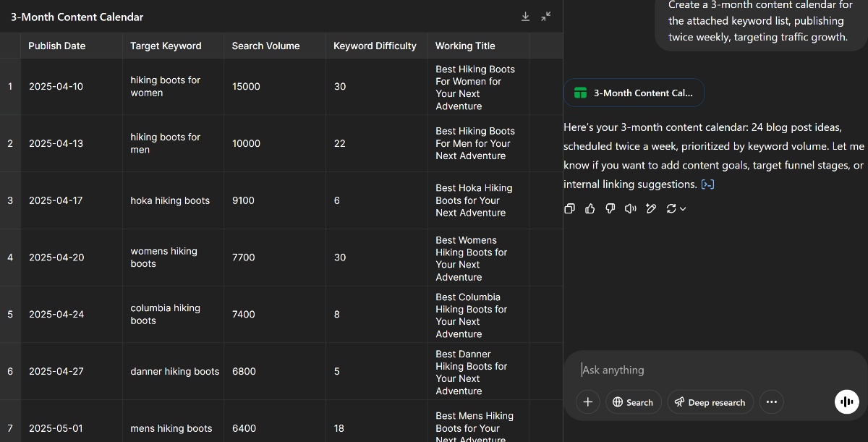Select cell 2025-04-24
The image size is (868, 442).
[72, 315]
